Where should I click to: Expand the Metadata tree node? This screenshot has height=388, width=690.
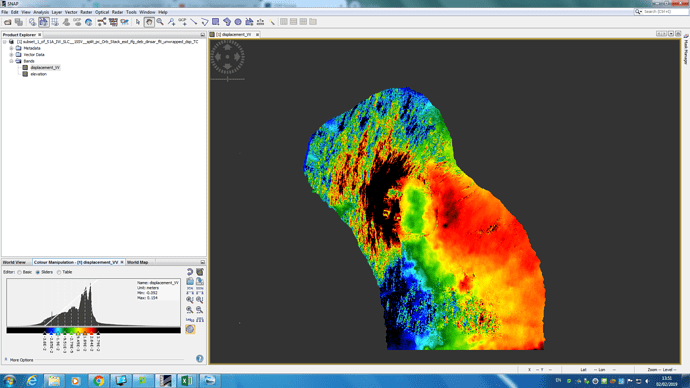(x=11, y=48)
